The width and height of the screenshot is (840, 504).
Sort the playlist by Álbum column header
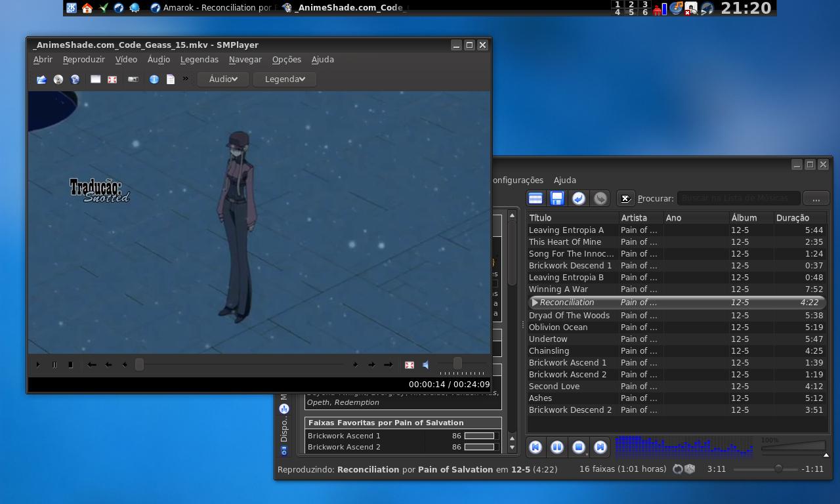751,218
